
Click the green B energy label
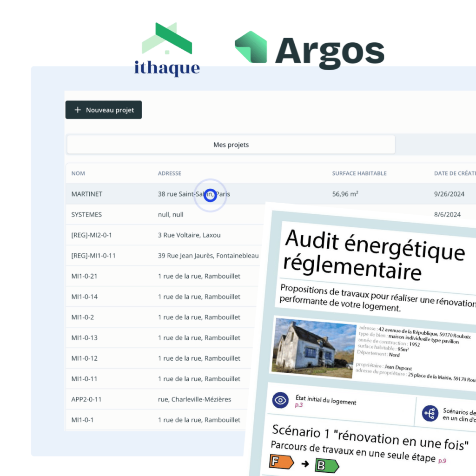click(x=327, y=466)
